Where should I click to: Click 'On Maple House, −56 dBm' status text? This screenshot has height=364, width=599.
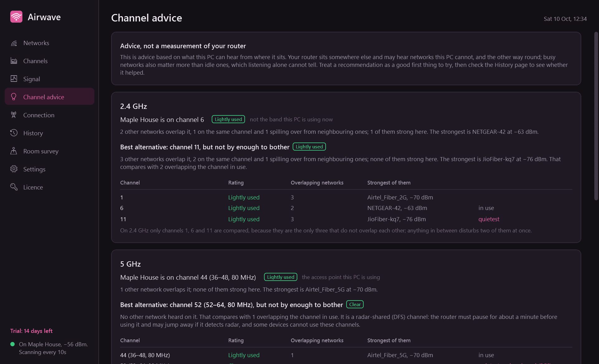53,344
